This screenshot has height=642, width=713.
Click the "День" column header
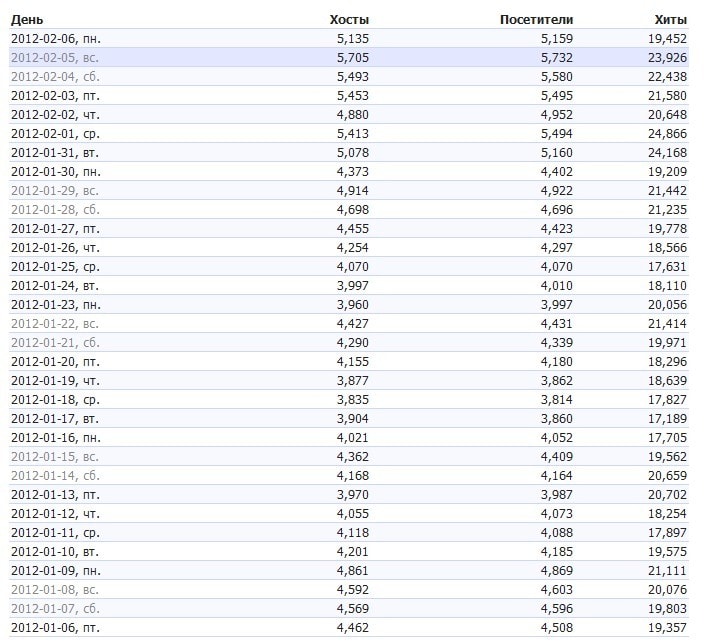(25, 19)
